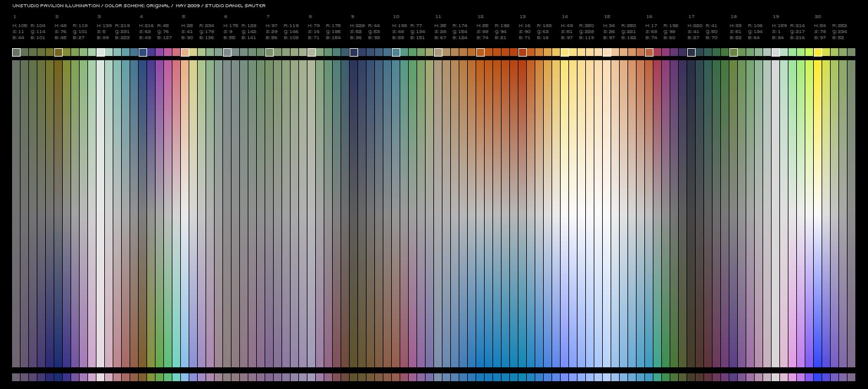Choose the outlined sage green swatch for color 7
Viewport: 868px width, 389px height.
[x=269, y=52]
